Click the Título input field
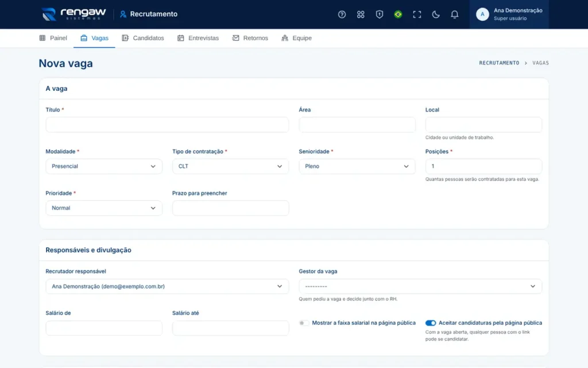588x368 pixels. pyautogui.click(x=167, y=125)
